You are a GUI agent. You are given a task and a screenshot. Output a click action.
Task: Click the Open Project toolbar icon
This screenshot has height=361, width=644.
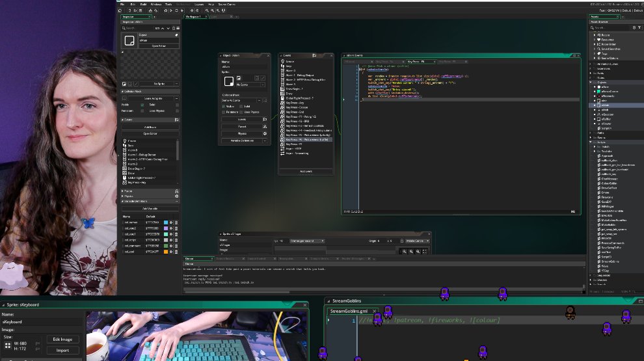(135, 10)
